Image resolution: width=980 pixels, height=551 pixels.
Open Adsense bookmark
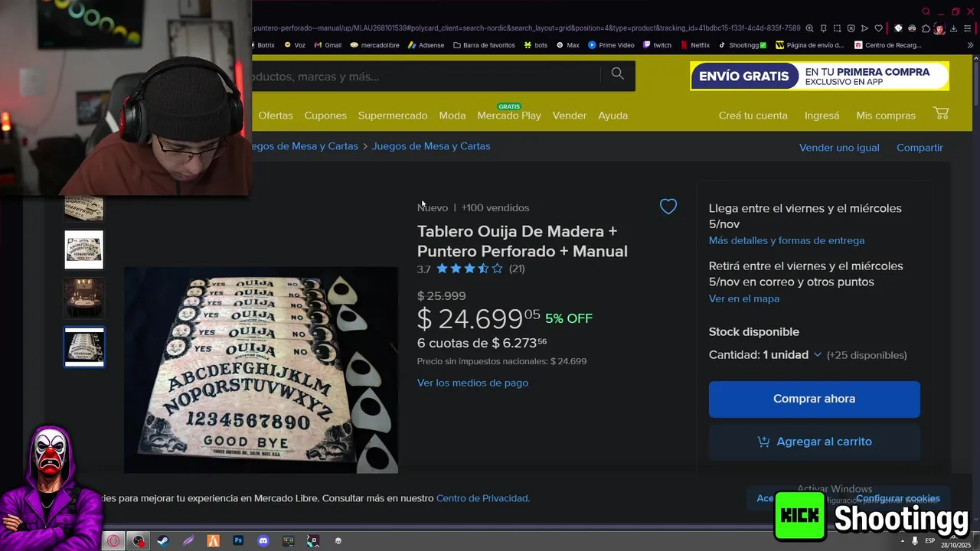[x=426, y=45]
